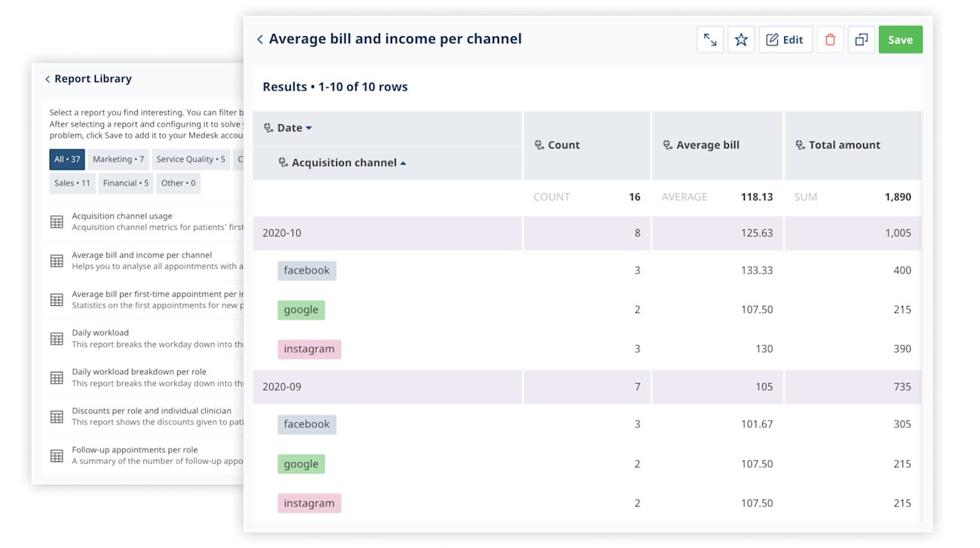Click table icon beside Daily workload report
The height and width of the screenshot is (548, 980).
coord(57,339)
